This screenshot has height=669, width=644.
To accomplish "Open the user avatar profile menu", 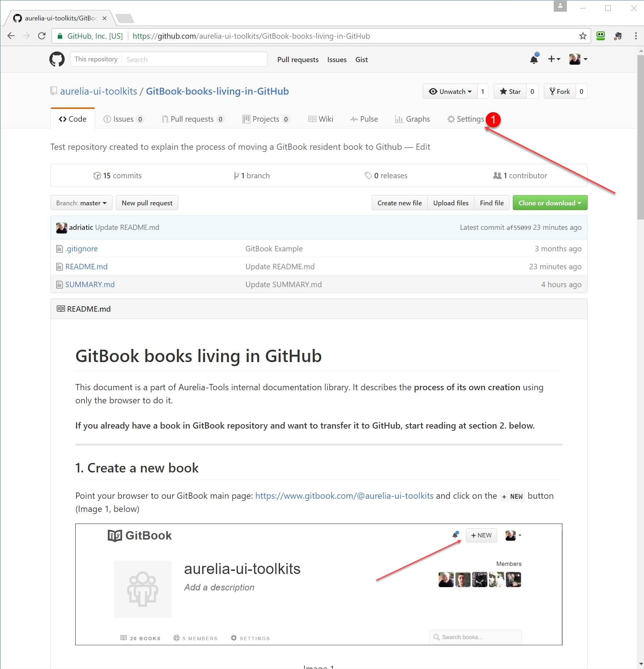I will [x=578, y=59].
